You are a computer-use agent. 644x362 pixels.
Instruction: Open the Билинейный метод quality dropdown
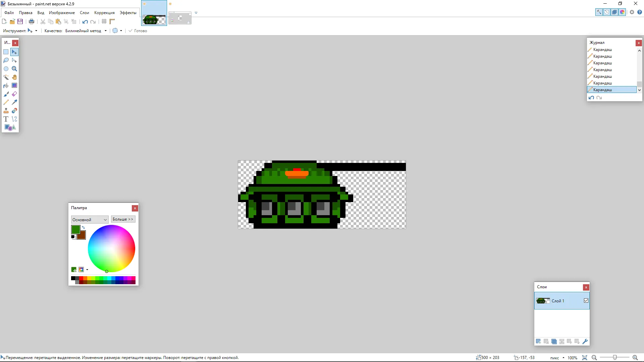coord(86,31)
